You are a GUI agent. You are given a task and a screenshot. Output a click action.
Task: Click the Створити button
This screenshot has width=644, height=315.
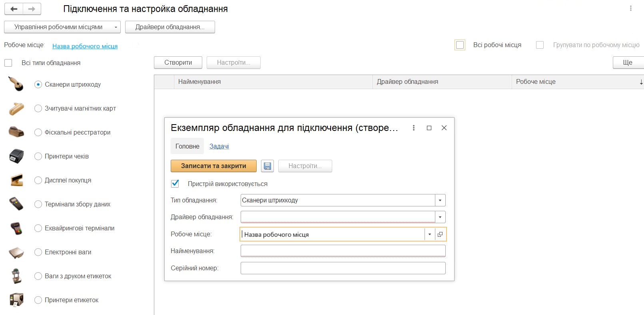pyautogui.click(x=178, y=63)
